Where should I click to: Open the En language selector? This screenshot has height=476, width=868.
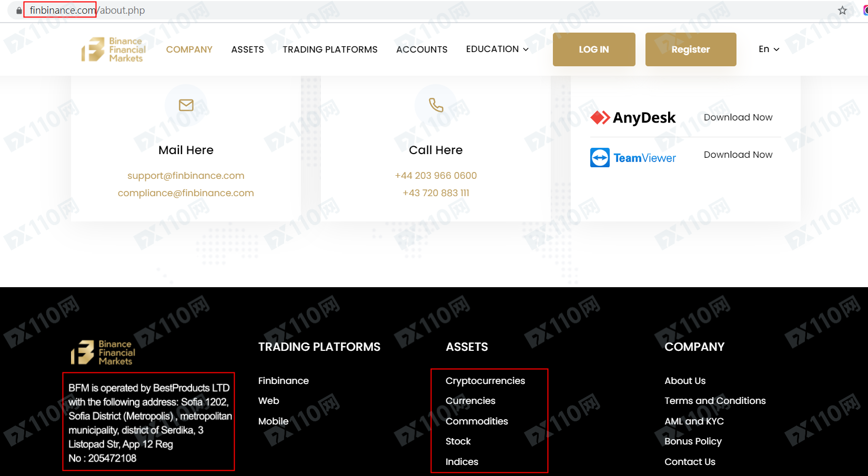tap(769, 49)
